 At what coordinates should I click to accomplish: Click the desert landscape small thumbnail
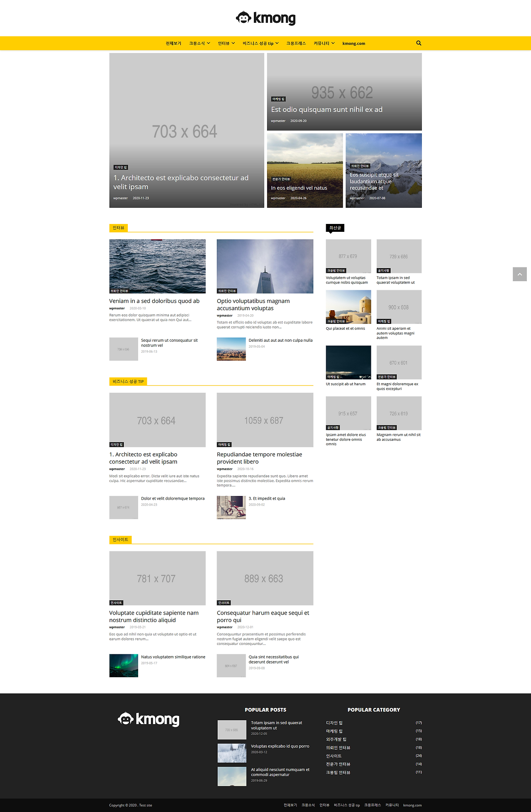point(231,349)
